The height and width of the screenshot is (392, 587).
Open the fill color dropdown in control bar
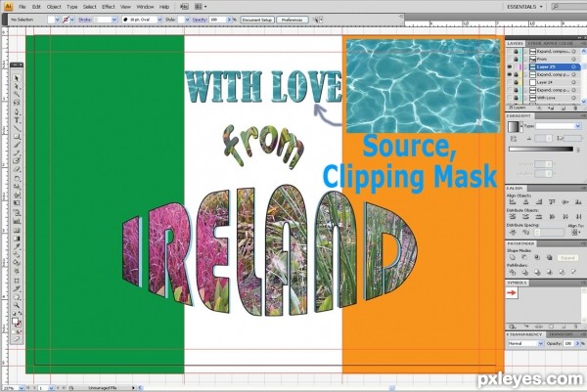coord(58,20)
